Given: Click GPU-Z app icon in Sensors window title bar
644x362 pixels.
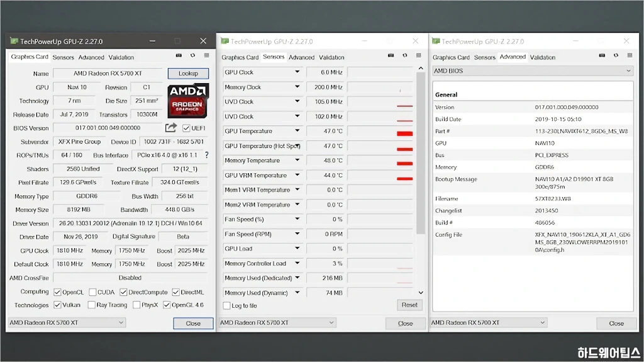Looking at the screenshot, I should (225, 41).
